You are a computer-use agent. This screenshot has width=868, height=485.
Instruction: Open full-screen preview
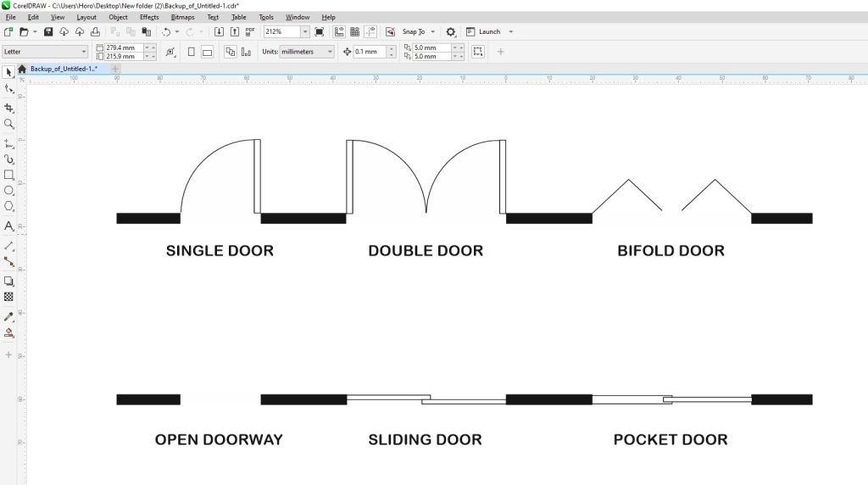point(320,32)
